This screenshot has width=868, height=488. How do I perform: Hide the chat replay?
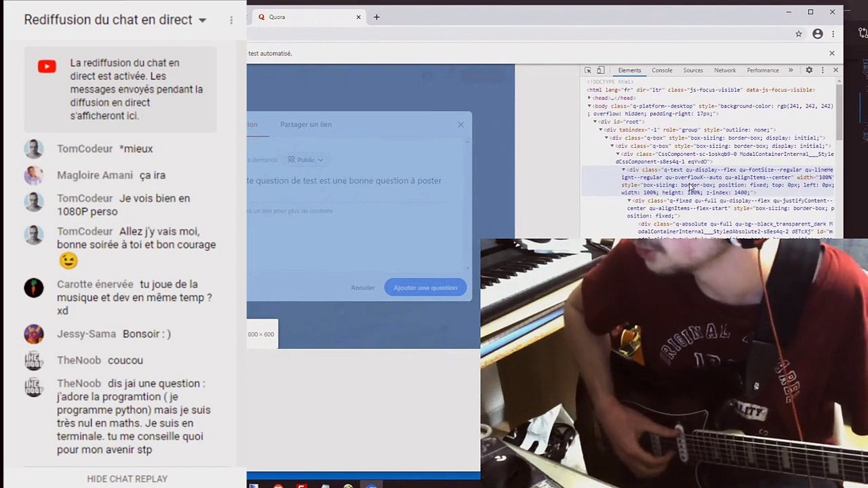[127, 479]
